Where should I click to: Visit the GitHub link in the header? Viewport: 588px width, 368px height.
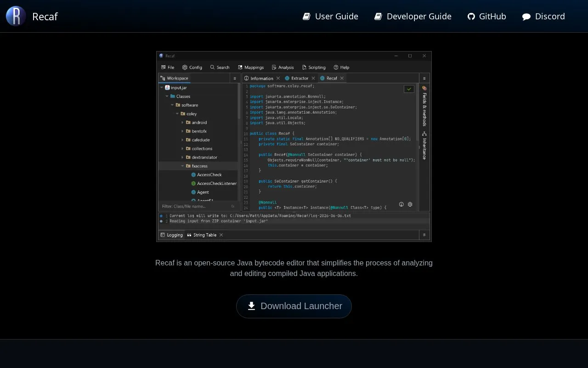pyautogui.click(x=486, y=17)
